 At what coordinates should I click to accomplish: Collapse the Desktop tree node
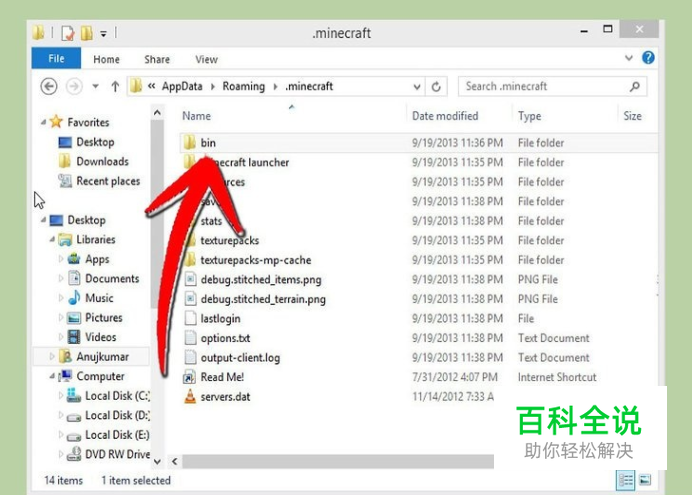(x=43, y=220)
